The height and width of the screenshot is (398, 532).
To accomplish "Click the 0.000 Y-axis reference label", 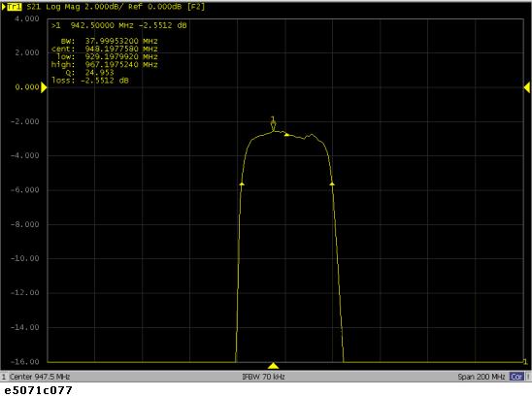I will pos(27,87).
